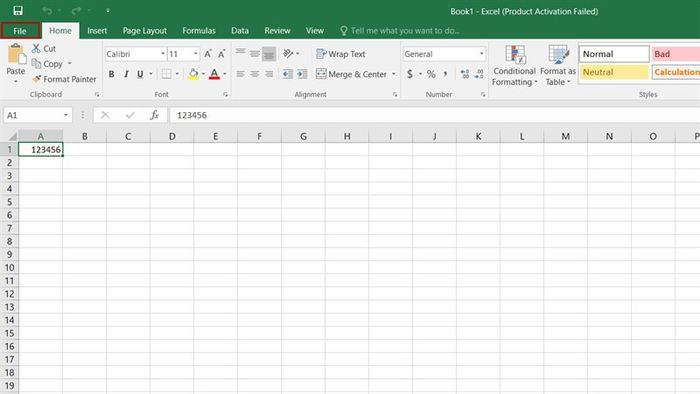Cut the selection with scissors icon

point(36,48)
